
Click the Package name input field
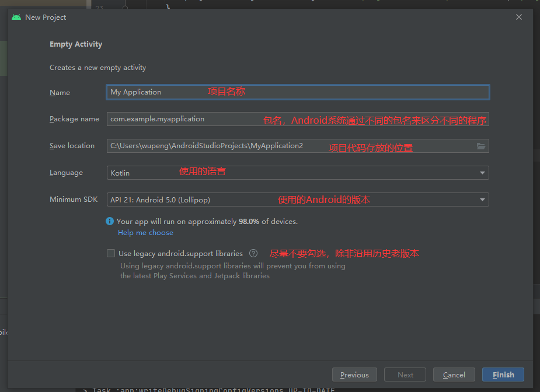click(x=298, y=119)
